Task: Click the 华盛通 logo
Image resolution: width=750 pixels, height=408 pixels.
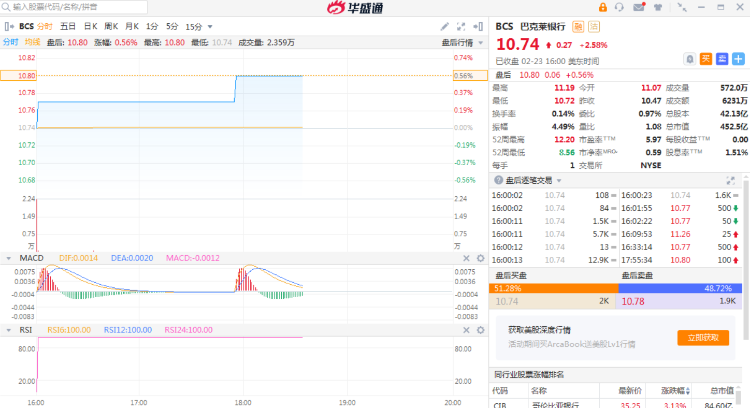Action: click(355, 8)
